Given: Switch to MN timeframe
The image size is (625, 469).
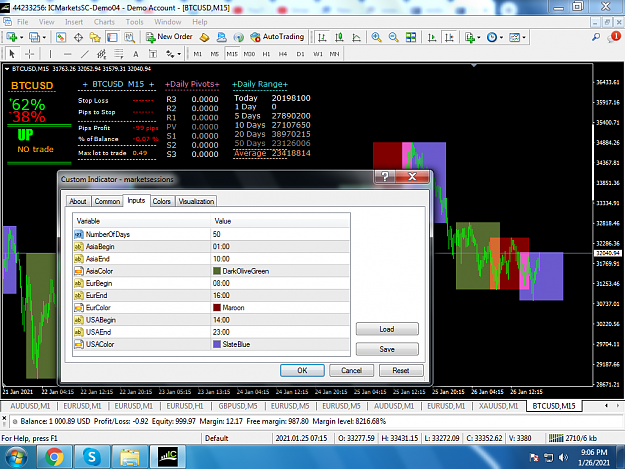Looking at the screenshot, I should pos(334,54).
